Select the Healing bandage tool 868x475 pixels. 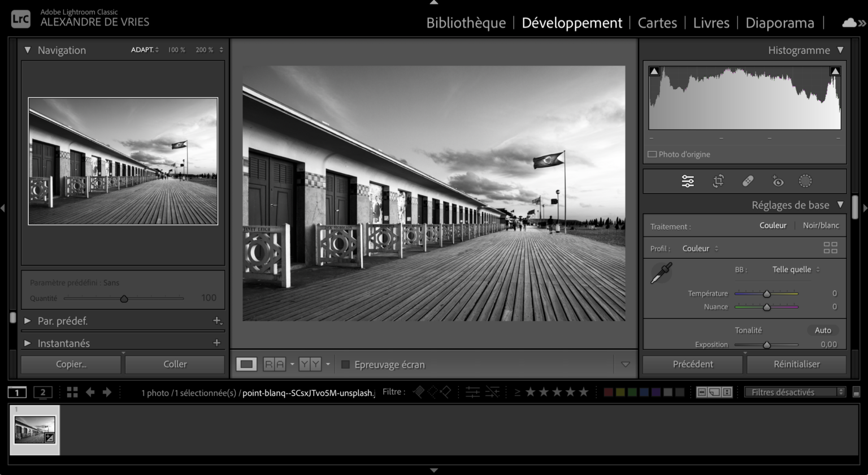click(x=748, y=181)
